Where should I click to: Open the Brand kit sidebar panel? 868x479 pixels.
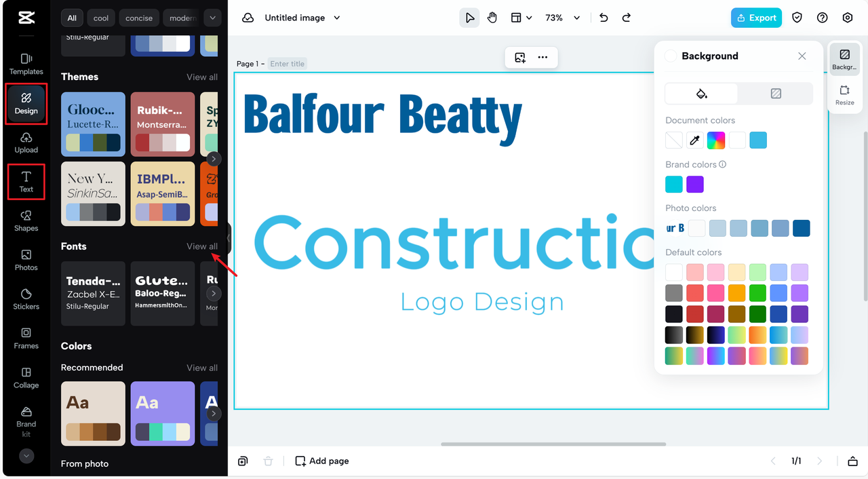[26, 422]
